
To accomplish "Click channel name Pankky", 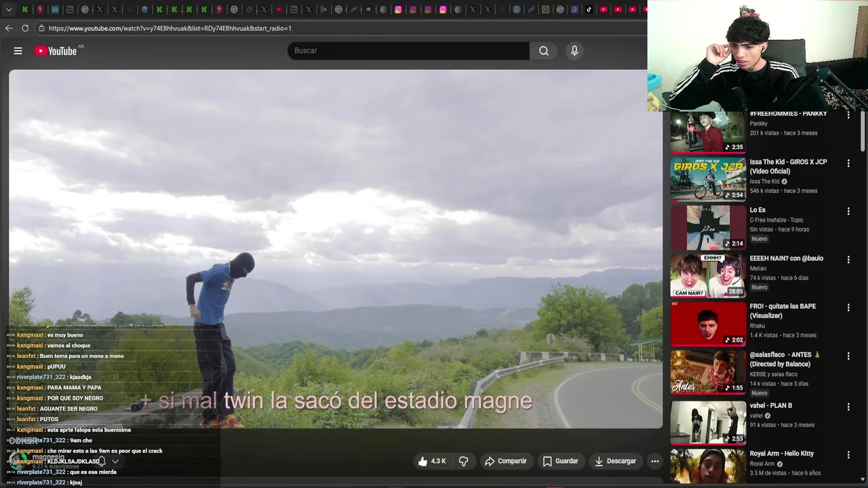I will pos(758,124).
